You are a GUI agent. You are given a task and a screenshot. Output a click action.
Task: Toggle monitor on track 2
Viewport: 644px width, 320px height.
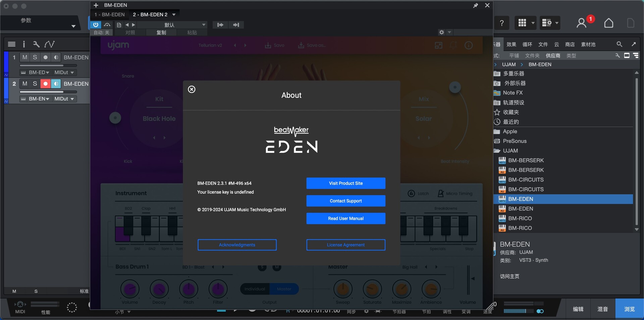point(56,84)
